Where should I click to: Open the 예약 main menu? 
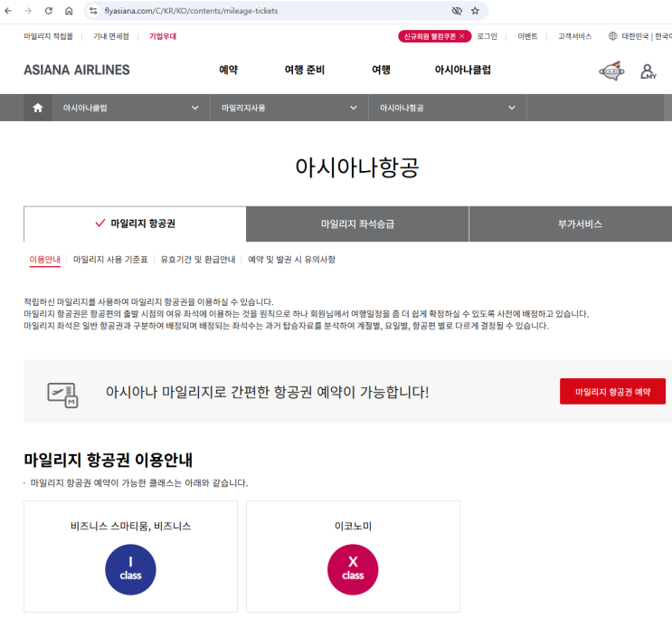229,70
